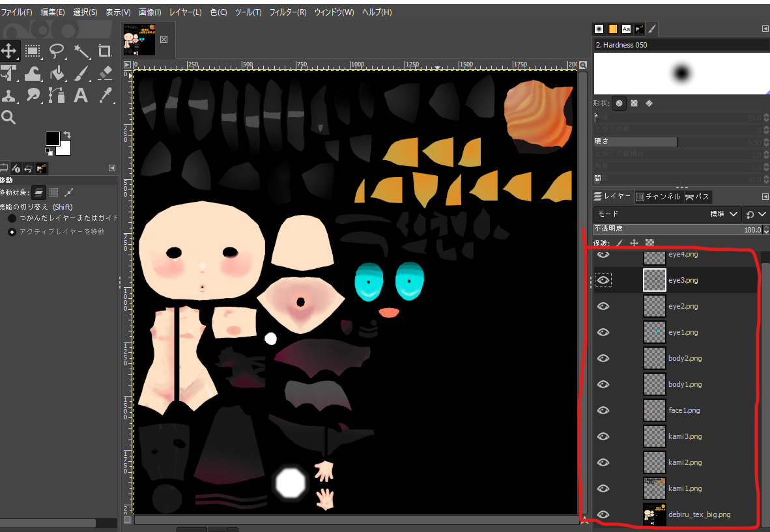This screenshot has width=770, height=532.
Task: Select the Paintbrush tool
Action: pyautogui.click(x=81, y=73)
